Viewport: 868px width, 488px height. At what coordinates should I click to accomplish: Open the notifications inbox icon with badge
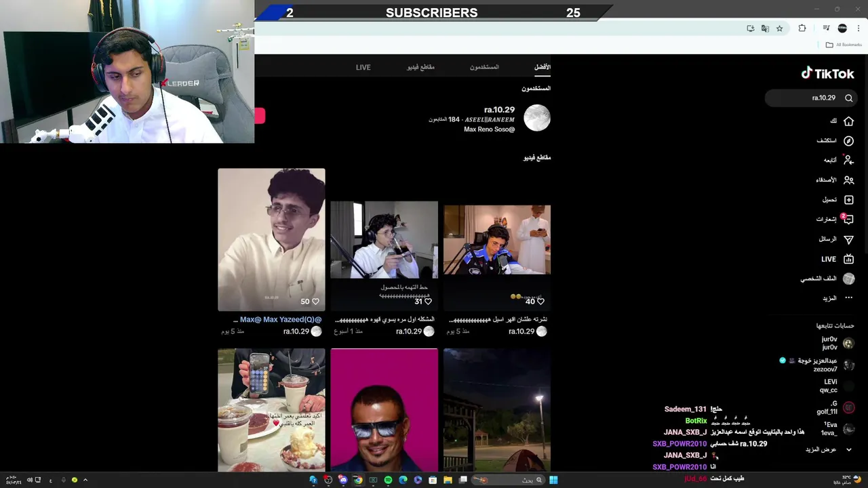pyautogui.click(x=848, y=219)
